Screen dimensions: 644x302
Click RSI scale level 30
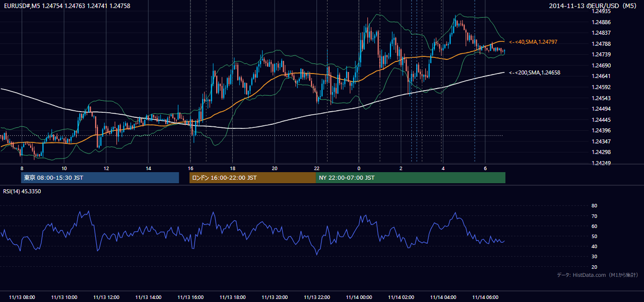pos(594,257)
